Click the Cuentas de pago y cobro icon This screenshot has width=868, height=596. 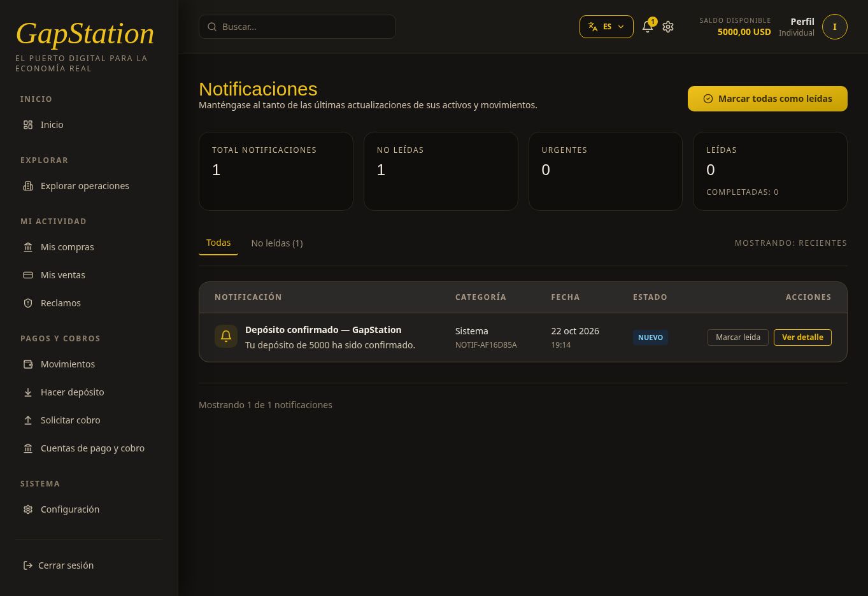28,448
